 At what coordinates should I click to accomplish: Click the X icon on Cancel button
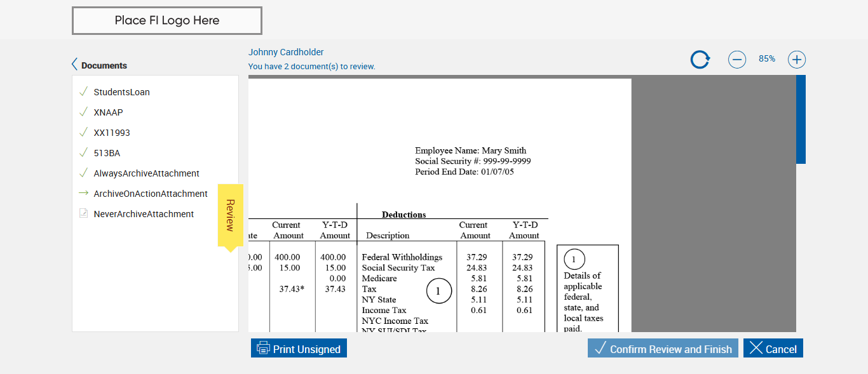click(x=756, y=348)
